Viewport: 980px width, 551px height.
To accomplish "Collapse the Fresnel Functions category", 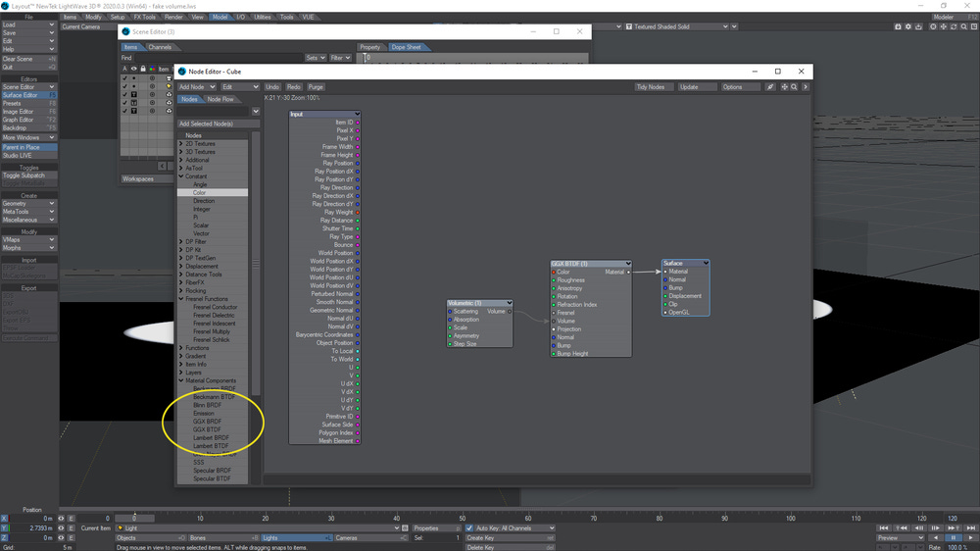I will (181, 299).
